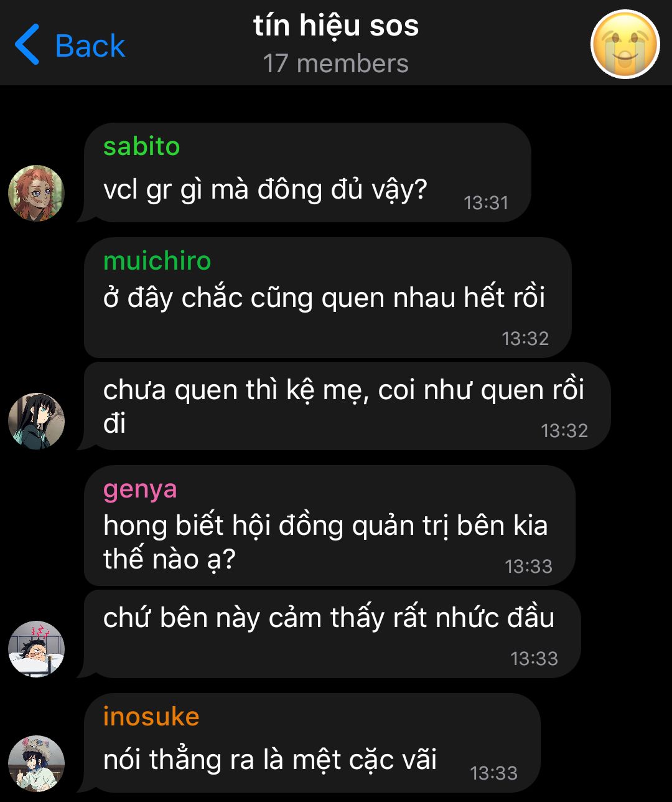Open inosuke's profile picture

coord(36,763)
